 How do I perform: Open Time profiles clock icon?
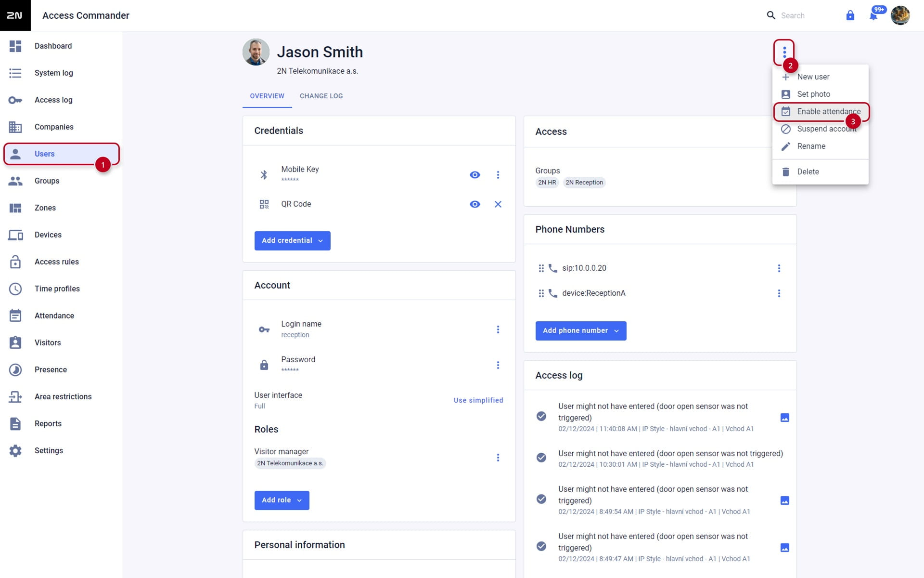pos(15,289)
